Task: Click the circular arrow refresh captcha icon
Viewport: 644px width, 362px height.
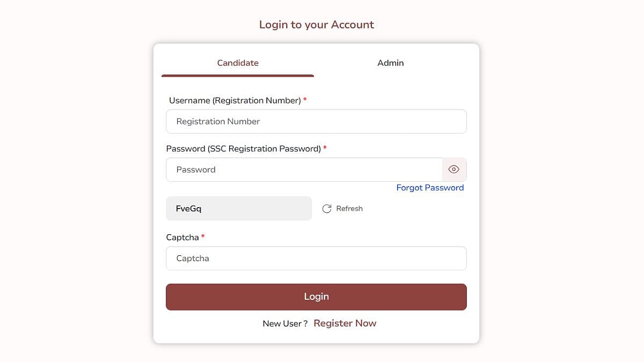Action: coord(327,209)
